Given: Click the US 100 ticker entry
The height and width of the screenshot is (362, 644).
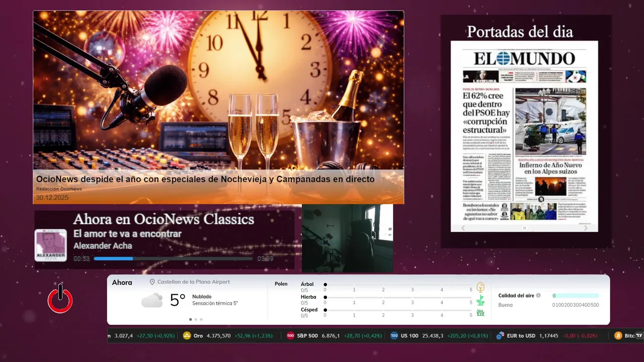Looking at the screenshot, I should pyautogui.click(x=439, y=336).
